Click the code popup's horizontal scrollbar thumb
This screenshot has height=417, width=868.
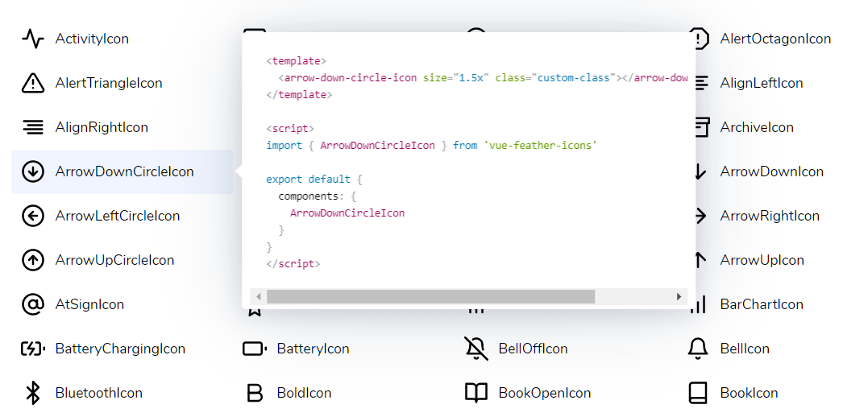tap(430, 296)
